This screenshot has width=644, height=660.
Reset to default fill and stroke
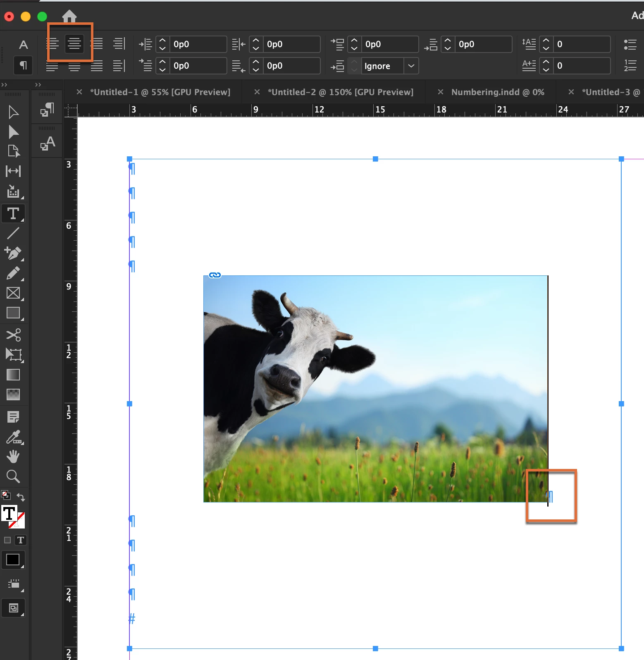coord(6,495)
